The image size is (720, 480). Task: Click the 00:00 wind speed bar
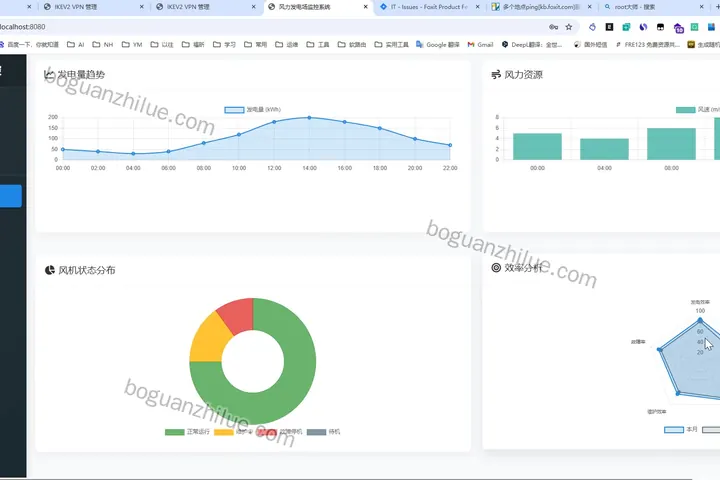point(537,147)
